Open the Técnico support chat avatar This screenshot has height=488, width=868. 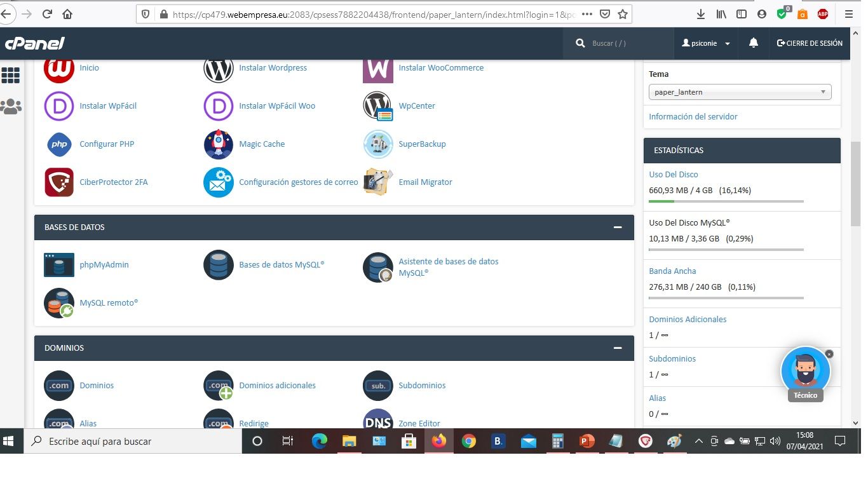pos(805,370)
